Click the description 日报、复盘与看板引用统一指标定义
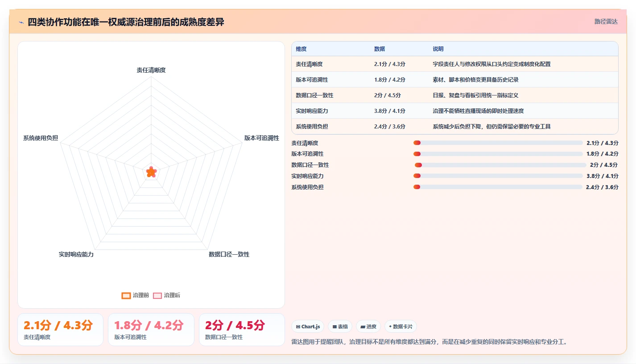The image size is (636, 364). [475, 95]
